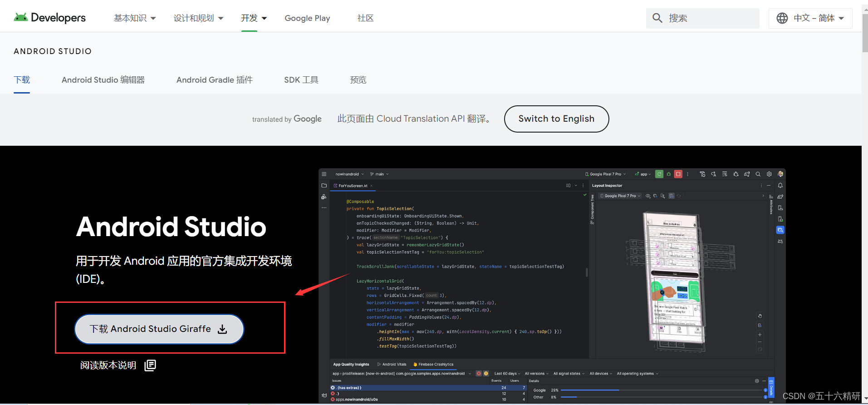This screenshot has height=405, width=868.
Task: Open the 中文 – 简体 language dropdown
Action: pyautogui.click(x=810, y=18)
